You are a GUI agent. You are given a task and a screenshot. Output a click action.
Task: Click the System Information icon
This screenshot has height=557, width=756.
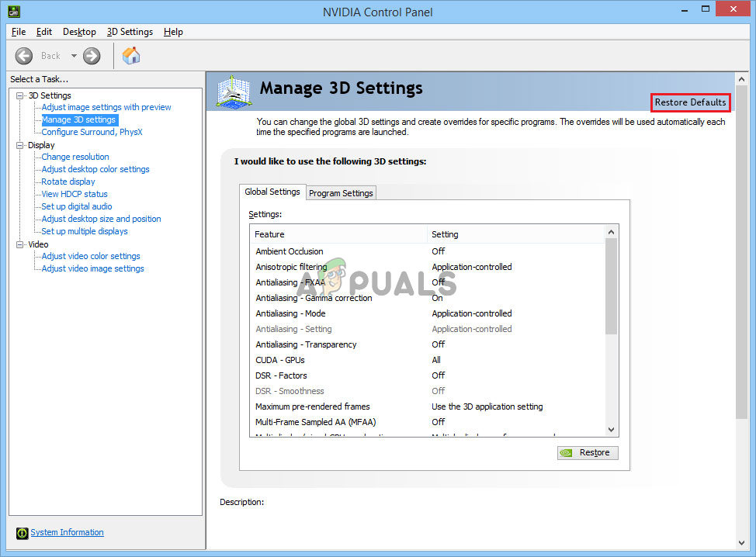click(x=23, y=533)
